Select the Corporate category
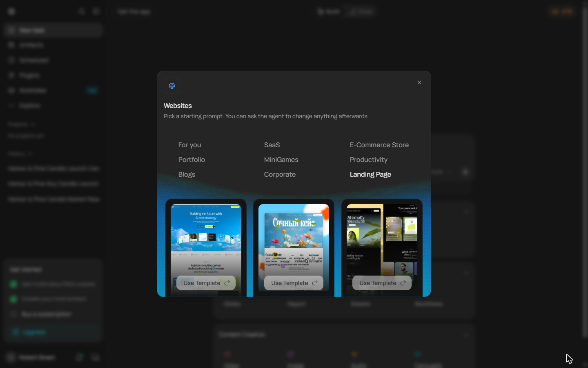 click(280, 174)
